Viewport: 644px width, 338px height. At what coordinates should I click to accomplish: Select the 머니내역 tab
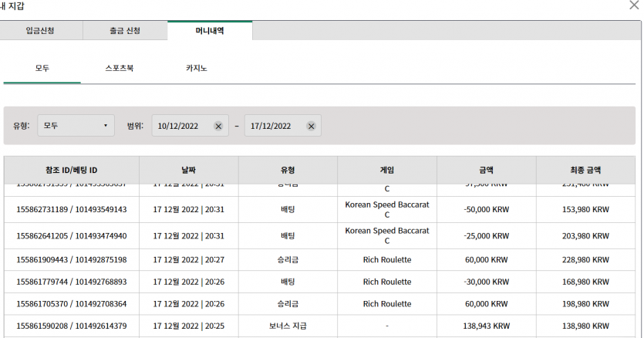click(210, 30)
